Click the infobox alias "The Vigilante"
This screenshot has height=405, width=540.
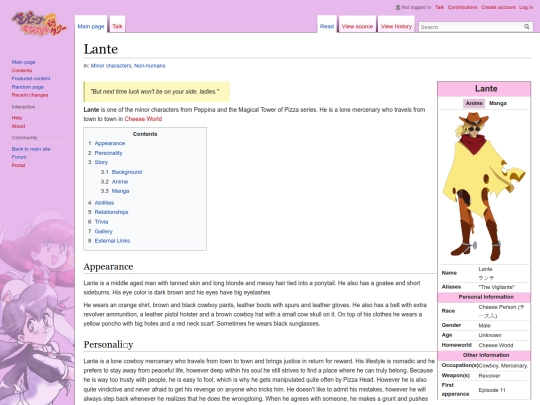coord(496,287)
